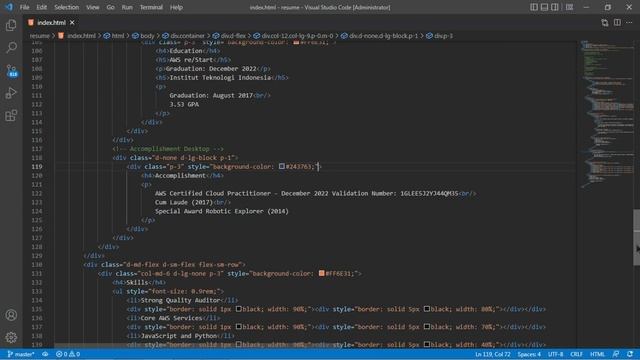Open the Edit menu
Screen dimensions: 640x360
[x=41, y=7]
